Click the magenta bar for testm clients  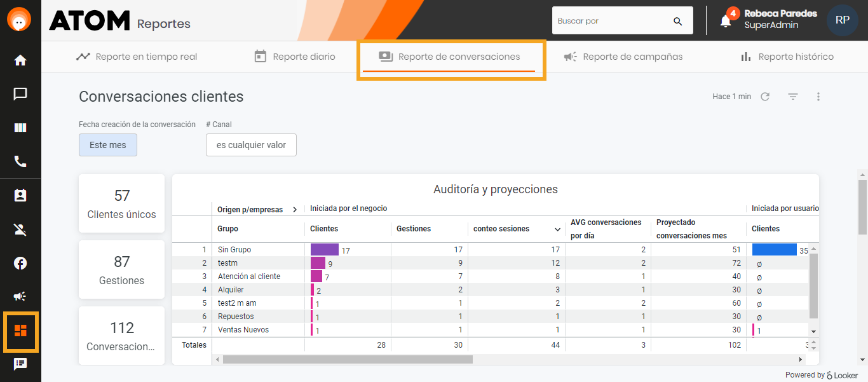[318, 263]
